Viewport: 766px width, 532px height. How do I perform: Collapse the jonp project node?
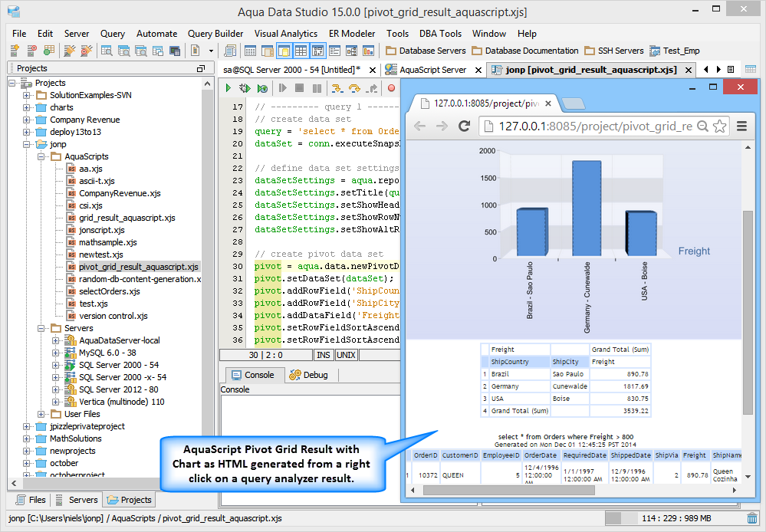(26, 144)
